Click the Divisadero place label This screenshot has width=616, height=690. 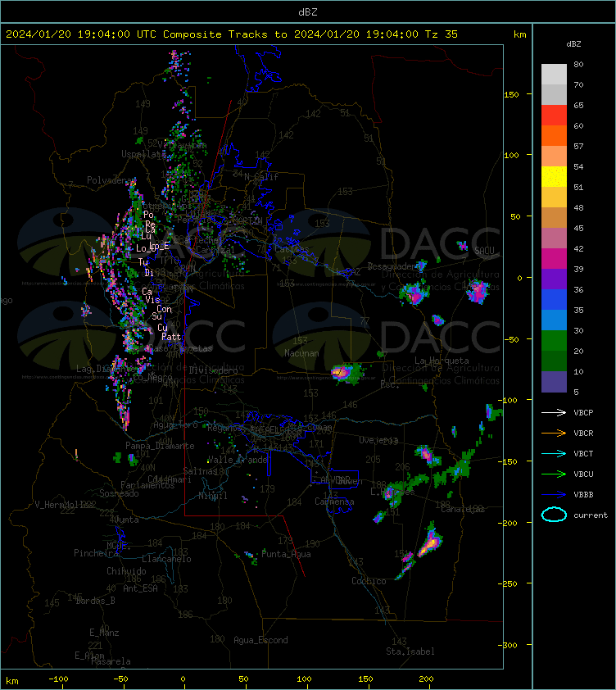point(214,370)
